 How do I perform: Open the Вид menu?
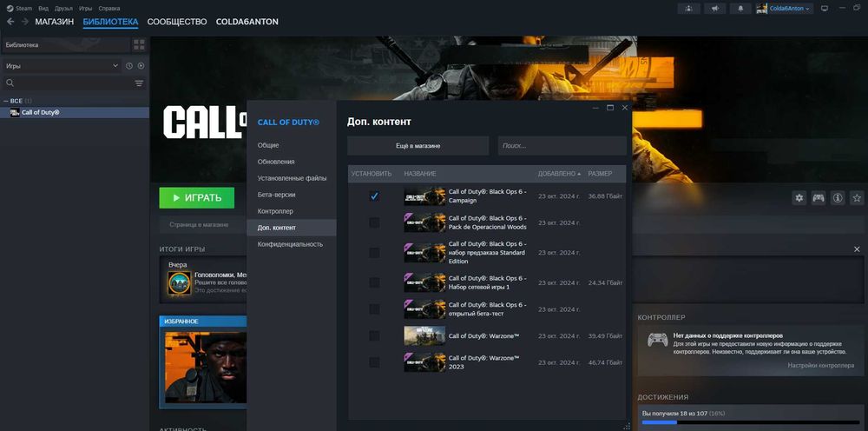click(x=43, y=9)
